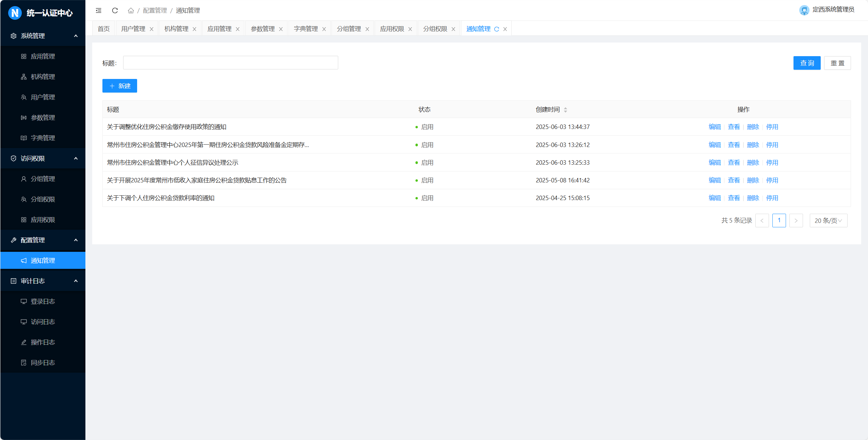Click the page refresh icon in header

click(x=115, y=11)
